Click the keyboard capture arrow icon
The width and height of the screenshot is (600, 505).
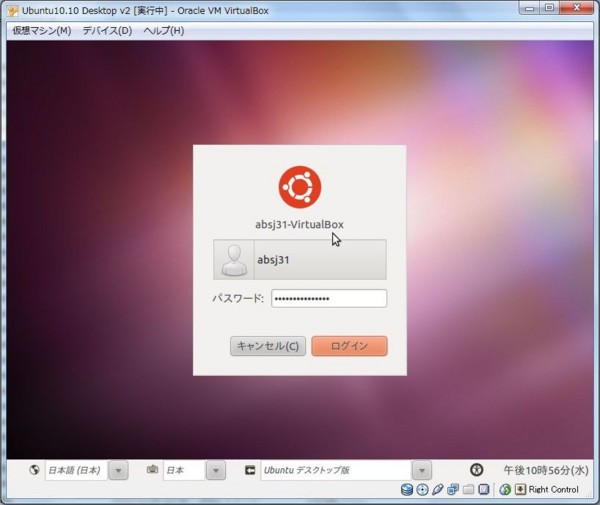click(520, 489)
